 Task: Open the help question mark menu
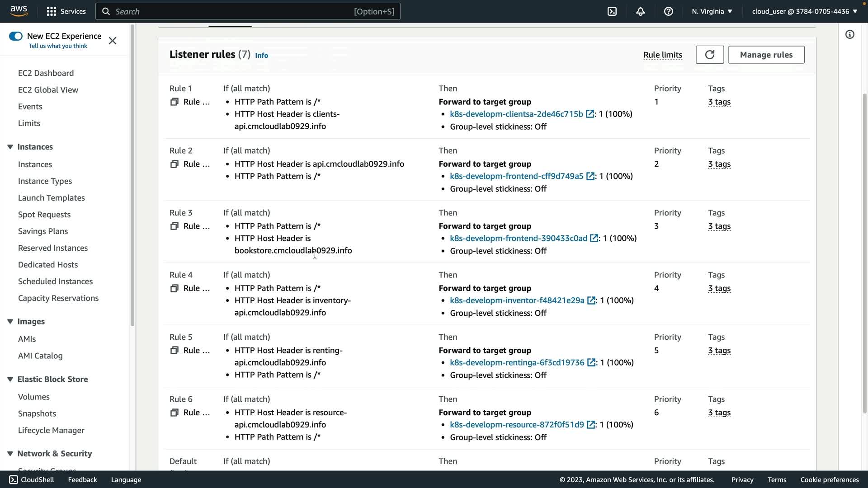point(668,11)
